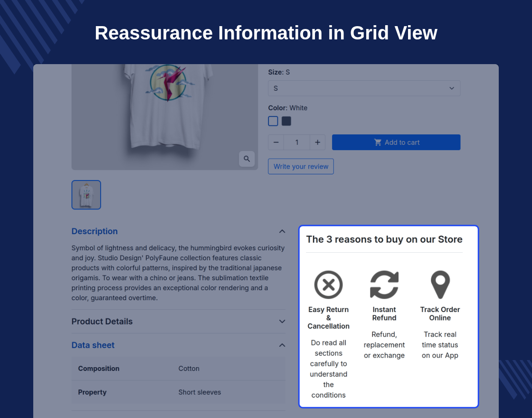The height and width of the screenshot is (418, 532).
Task: Increase quantity with the plus button
Action: tap(318, 142)
